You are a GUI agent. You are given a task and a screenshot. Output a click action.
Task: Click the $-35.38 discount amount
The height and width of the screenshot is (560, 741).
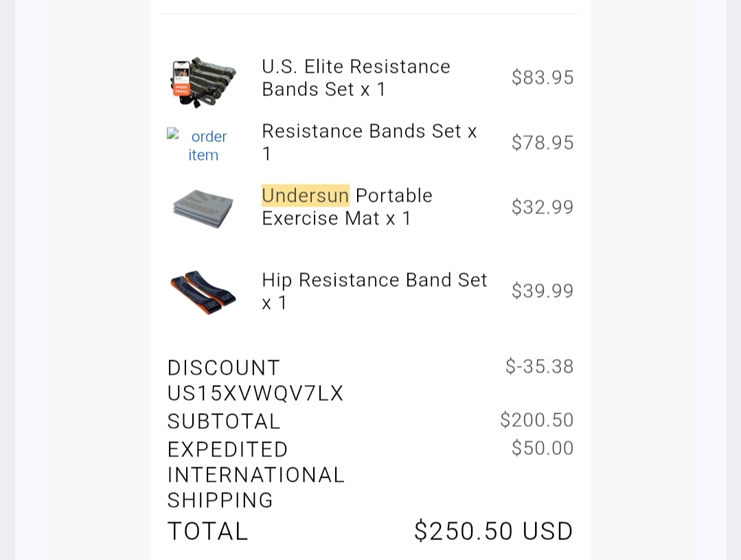click(539, 366)
